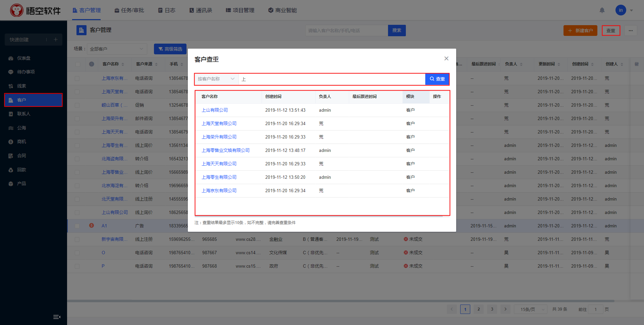Open the user avatar dropdown arrow

click(632, 10)
